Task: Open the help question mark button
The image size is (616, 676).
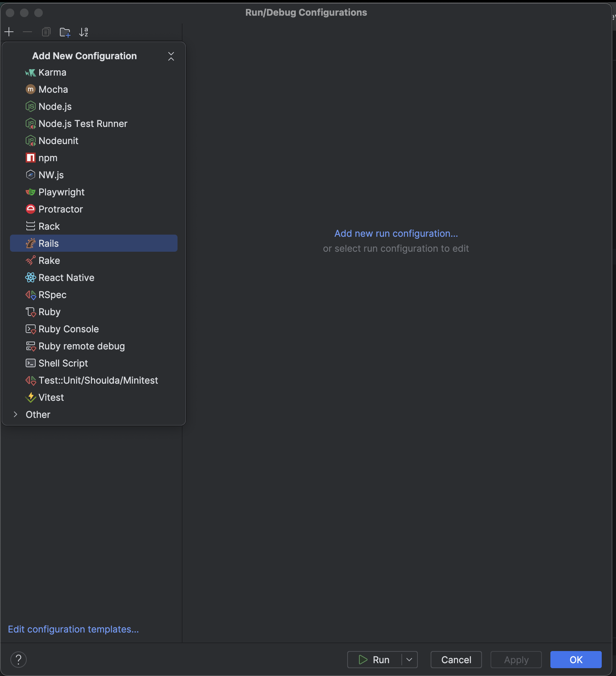Action: tap(19, 660)
